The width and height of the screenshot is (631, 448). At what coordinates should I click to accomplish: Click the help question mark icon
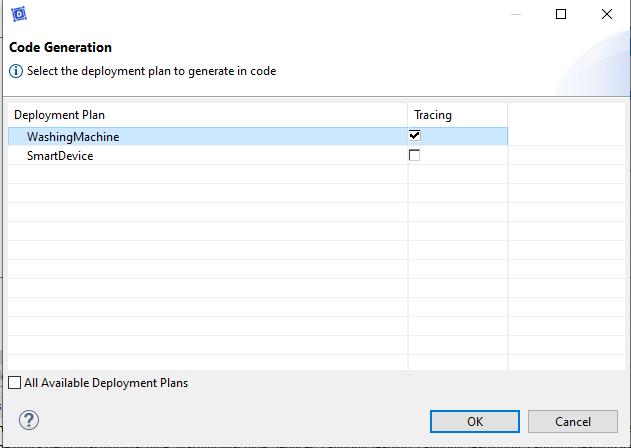(x=29, y=420)
